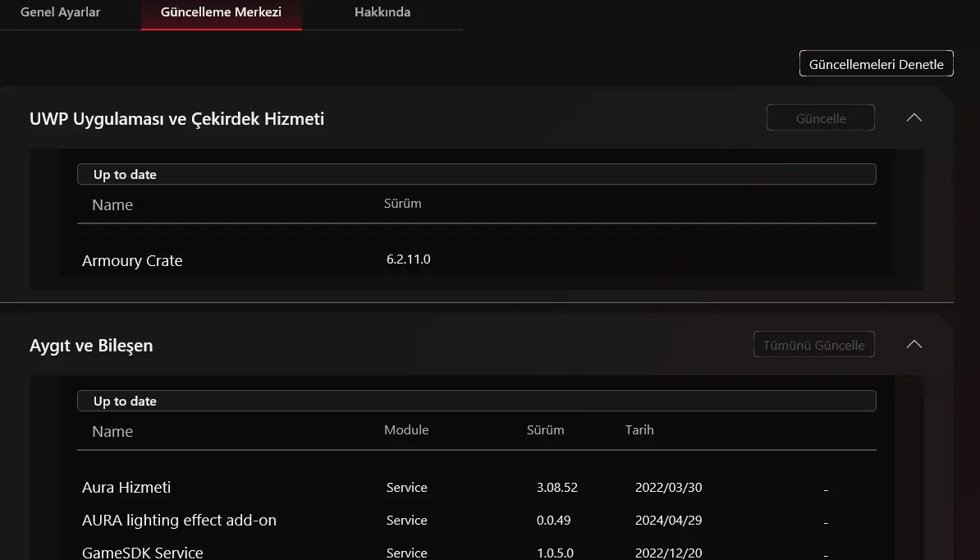Image resolution: width=980 pixels, height=560 pixels.
Task: Click Aura Hizmeti version 3.08.52
Action: coord(556,488)
